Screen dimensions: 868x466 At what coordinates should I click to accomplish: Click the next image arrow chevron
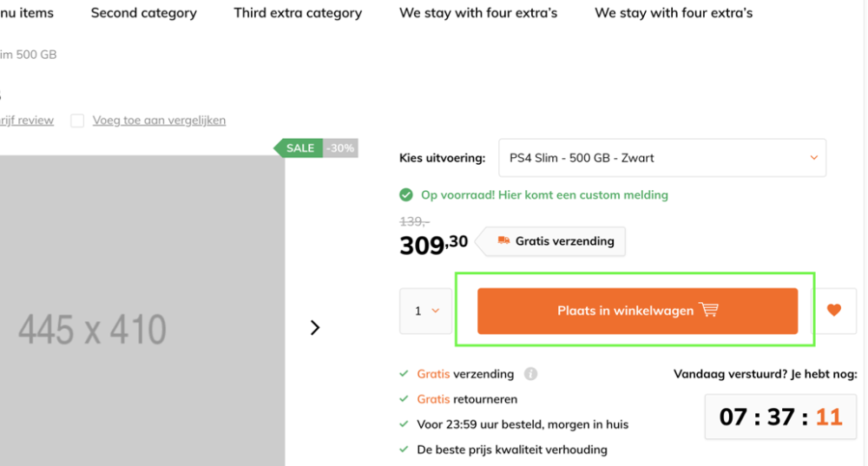click(315, 328)
